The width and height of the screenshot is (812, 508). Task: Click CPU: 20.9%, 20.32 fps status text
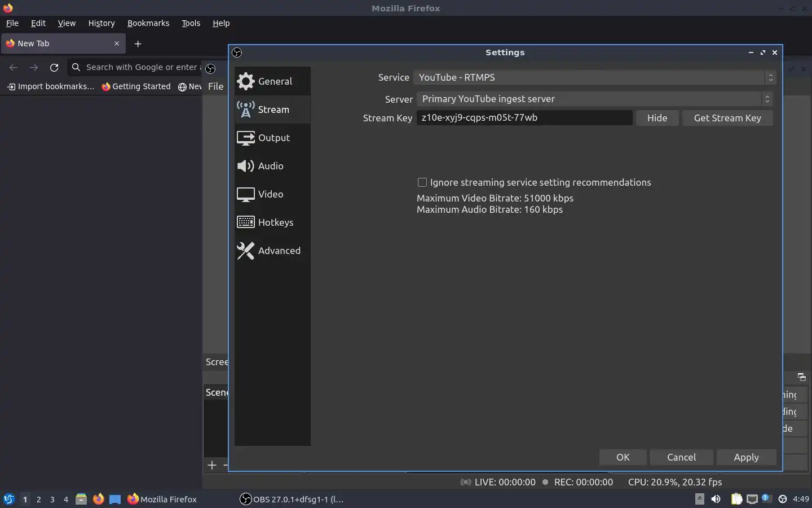tap(675, 482)
